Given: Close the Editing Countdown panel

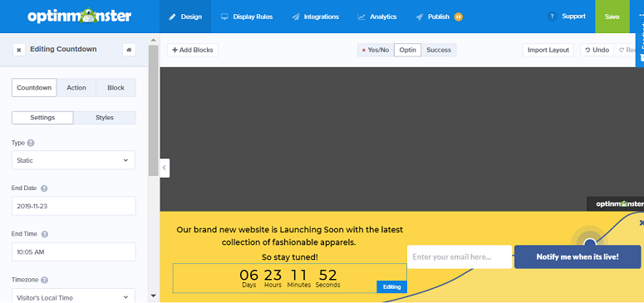Looking at the screenshot, I should tap(19, 50).
